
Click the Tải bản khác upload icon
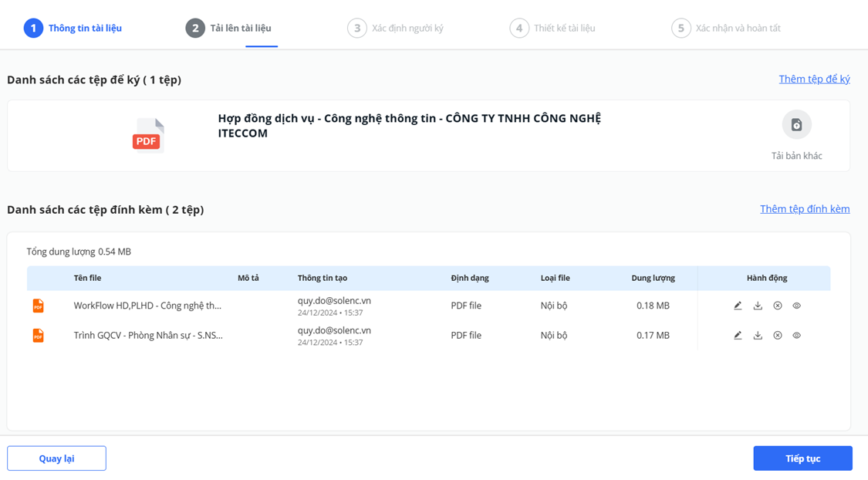(796, 125)
